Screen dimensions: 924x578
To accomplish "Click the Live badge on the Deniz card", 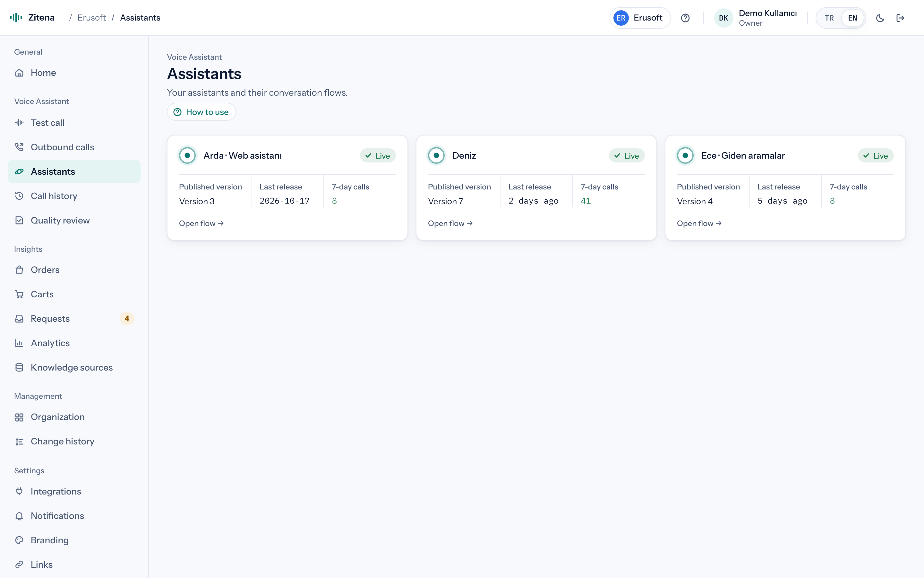I will [x=627, y=156].
